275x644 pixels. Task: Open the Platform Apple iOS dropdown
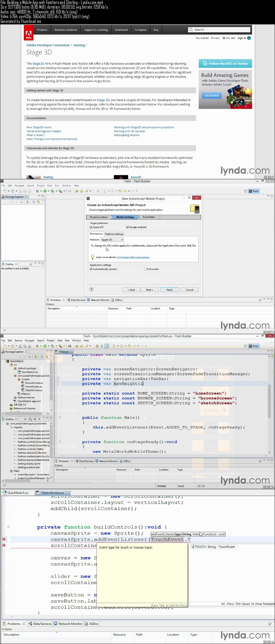click(112, 240)
